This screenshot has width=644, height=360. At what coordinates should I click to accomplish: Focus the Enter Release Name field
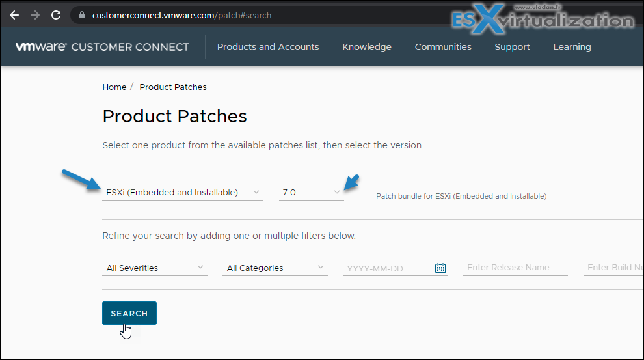515,268
